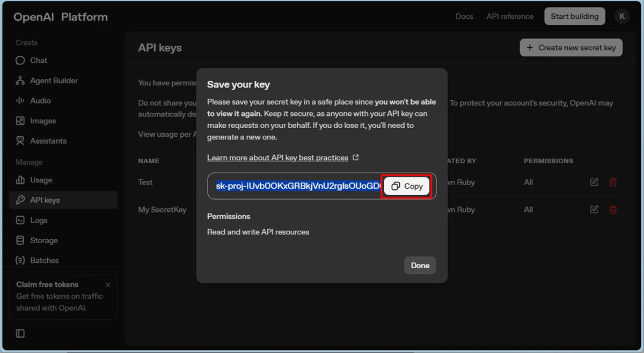
Task: Click the Claim free tokens heading
Action: (47, 285)
